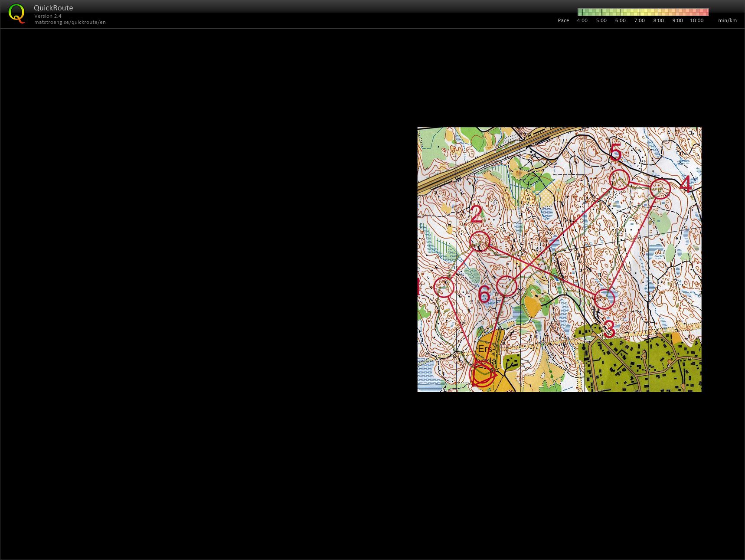
Task: Click the min/km unit label
Action: (x=727, y=20)
